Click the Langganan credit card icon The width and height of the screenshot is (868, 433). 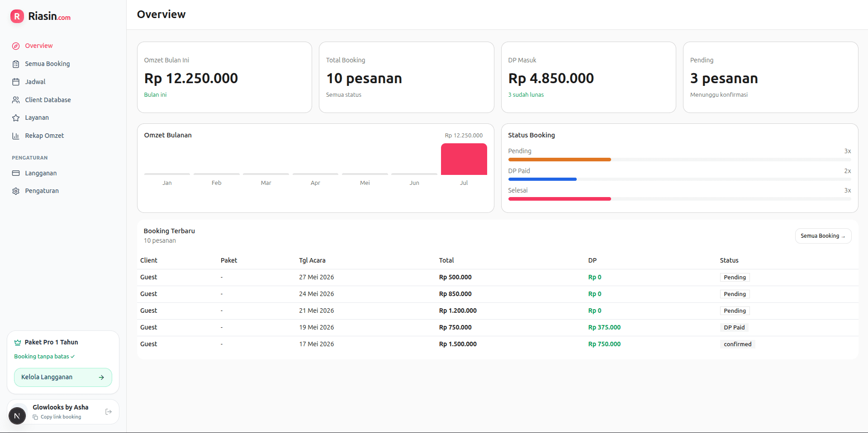point(16,173)
